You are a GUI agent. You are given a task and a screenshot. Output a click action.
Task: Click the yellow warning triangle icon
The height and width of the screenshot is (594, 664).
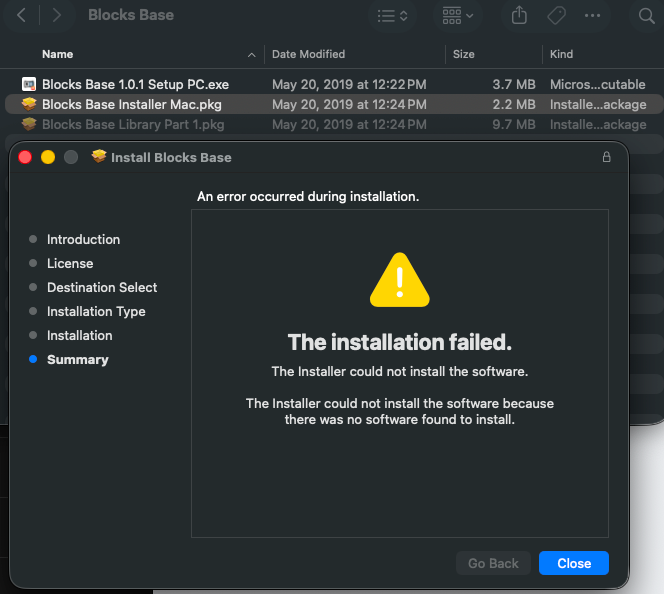pos(400,280)
